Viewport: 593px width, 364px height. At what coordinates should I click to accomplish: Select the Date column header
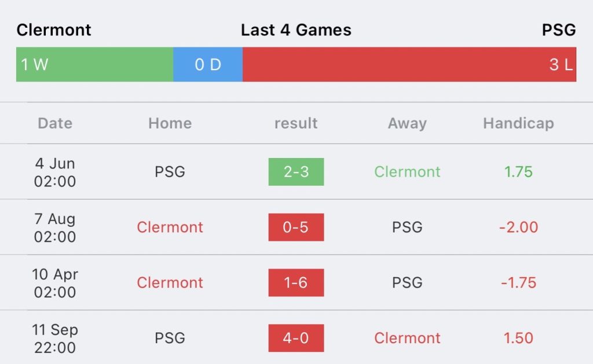(x=55, y=123)
